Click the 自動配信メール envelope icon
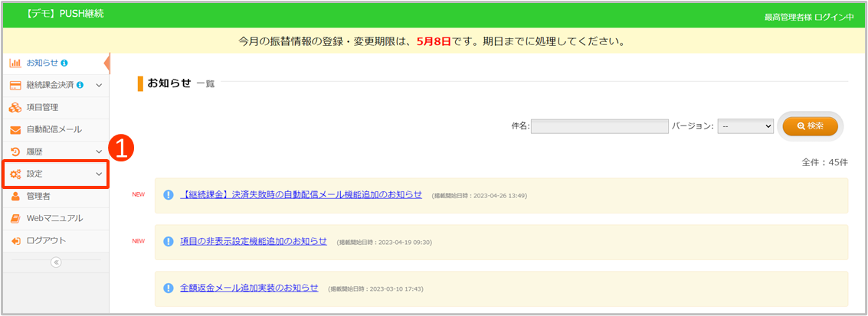 tap(15, 129)
